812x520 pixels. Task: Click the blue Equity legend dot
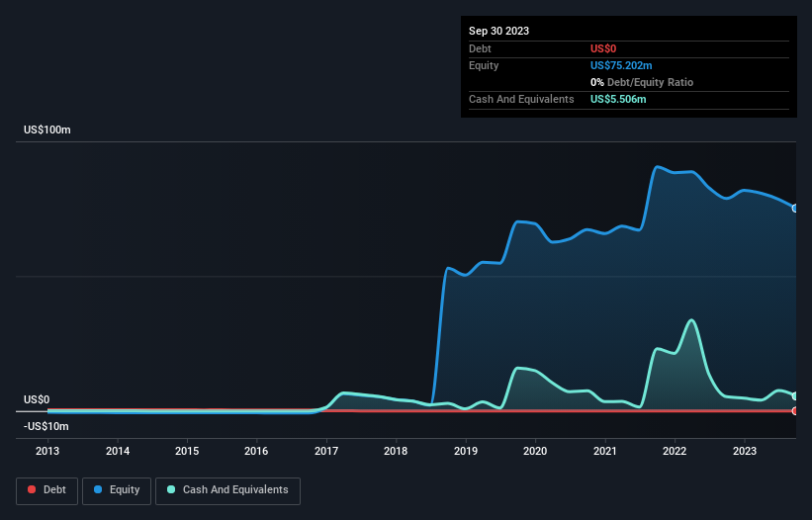tap(98, 489)
